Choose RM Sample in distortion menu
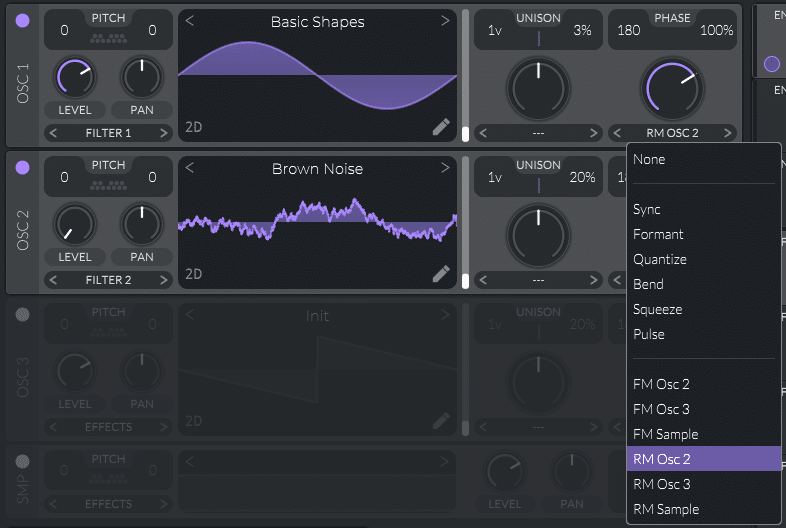 pos(703,509)
